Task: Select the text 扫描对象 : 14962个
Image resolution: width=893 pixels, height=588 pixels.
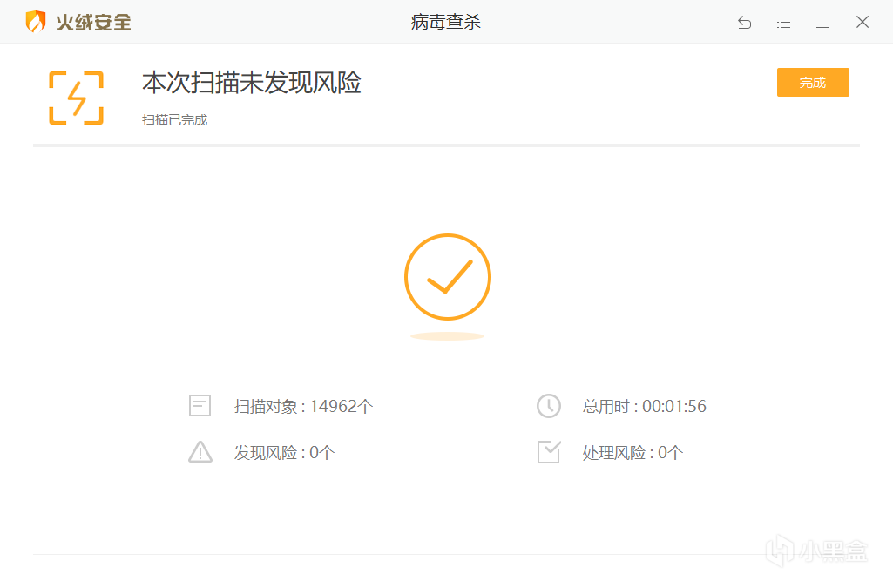Action: click(303, 407)
